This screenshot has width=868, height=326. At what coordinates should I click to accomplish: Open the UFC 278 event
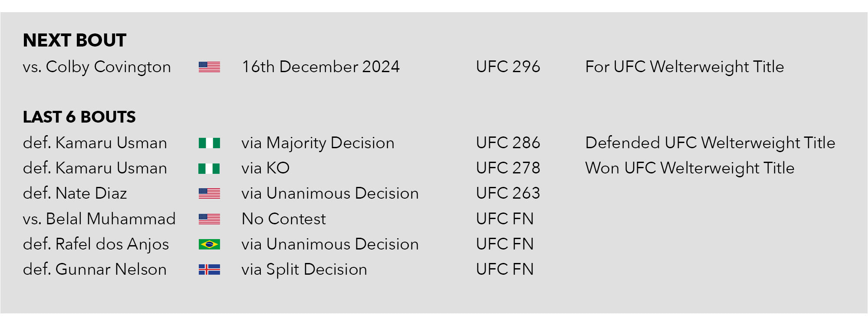tap(508, 168)
